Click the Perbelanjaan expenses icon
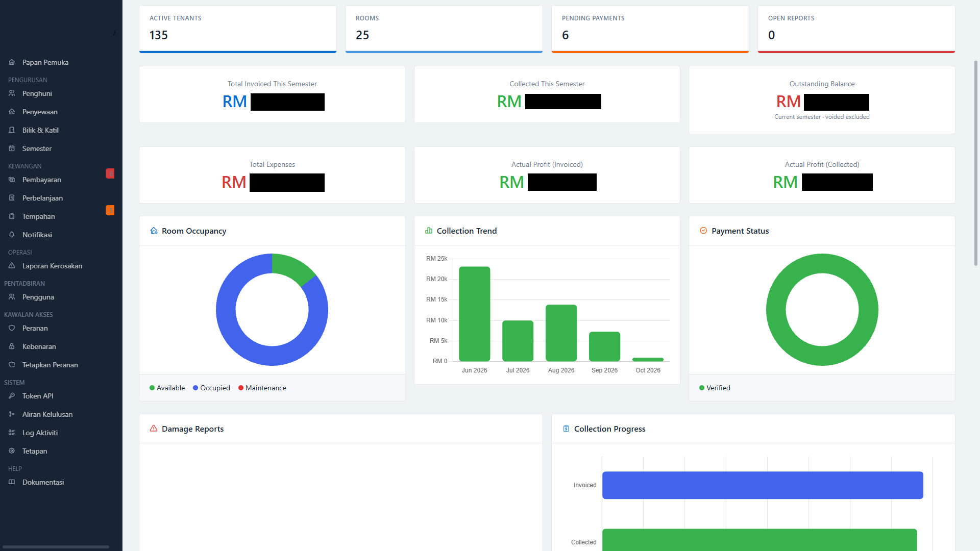This screenshot has width=980, height=551. tap(12, 198)
